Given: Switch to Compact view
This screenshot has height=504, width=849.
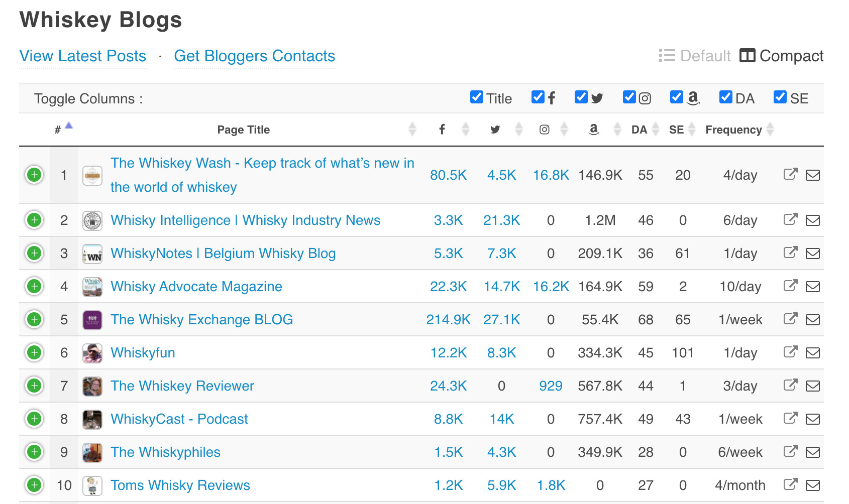Looking at the screenshot, I should (x=782, y=56).
